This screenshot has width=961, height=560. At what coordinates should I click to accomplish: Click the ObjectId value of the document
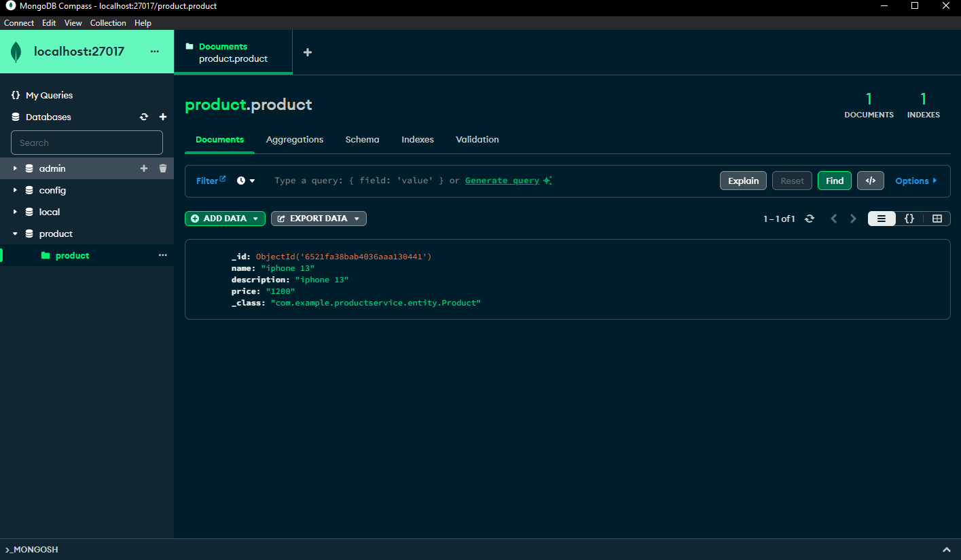click(x=344, y=257)
